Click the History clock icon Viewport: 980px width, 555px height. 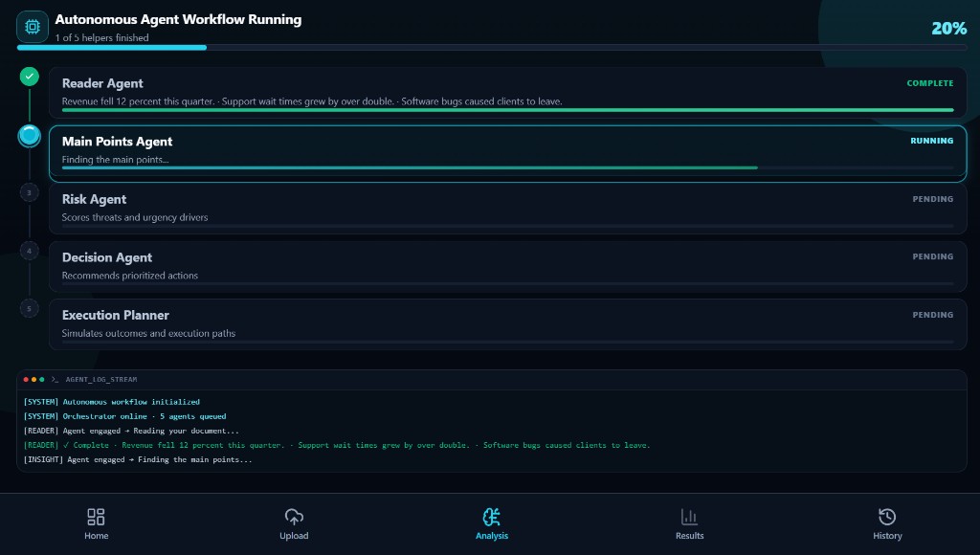click(x=887, y=517)
